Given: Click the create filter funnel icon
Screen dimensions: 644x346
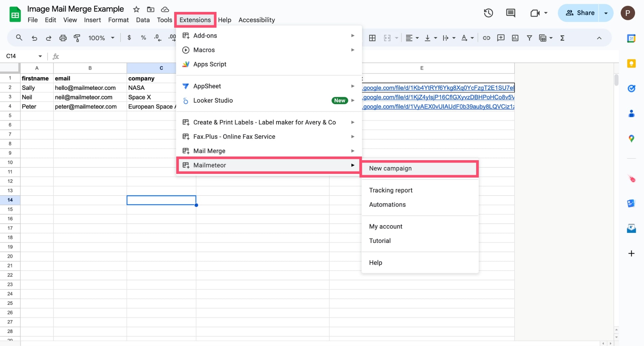Looking at the screenshot, I should (x=530, y=38).
